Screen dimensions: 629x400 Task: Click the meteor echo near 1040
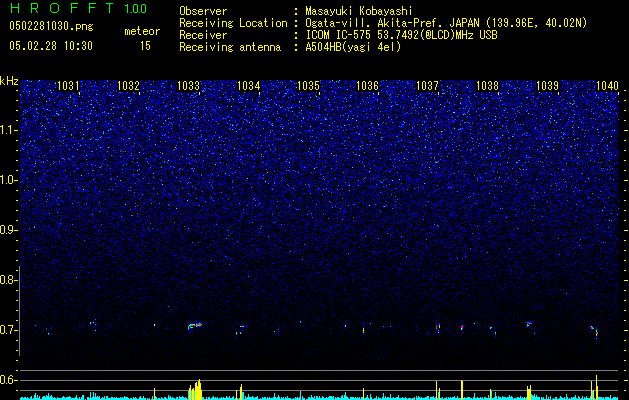(x=595, y=331)
